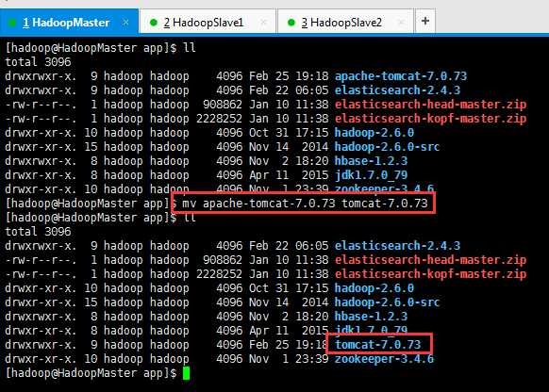549x392 pixels.
Task: Click green status dot on HadoopSlave2 tab
Action: click(291, 23)
